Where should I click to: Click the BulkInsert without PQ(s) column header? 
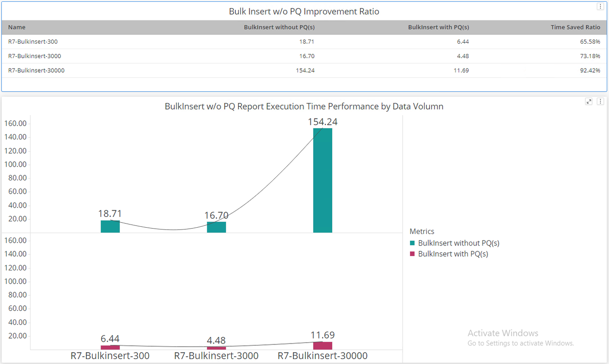coord(279,27)
